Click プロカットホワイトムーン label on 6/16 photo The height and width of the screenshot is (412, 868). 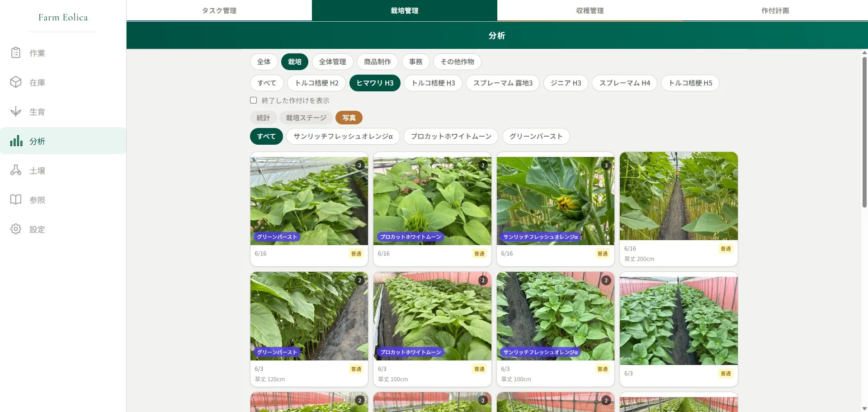(x=410, y=237)
